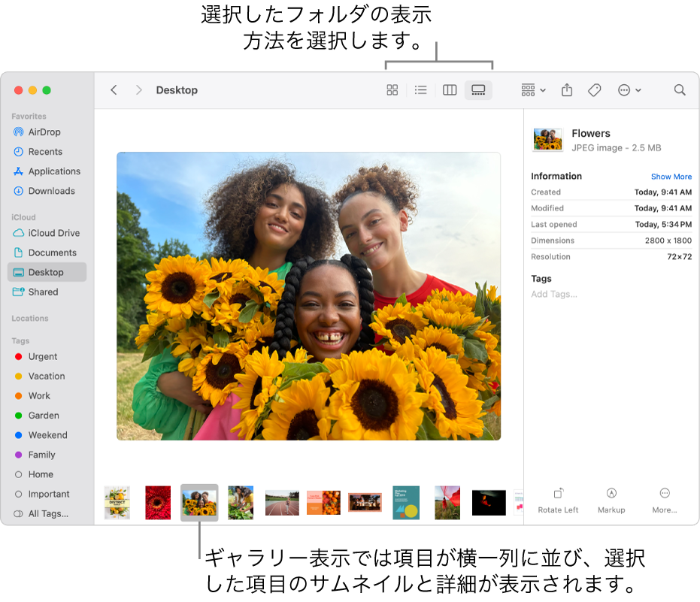Viewport: 700px width, 602px height.
Task: Click the Desktop window title
Action: pos(177,90)
